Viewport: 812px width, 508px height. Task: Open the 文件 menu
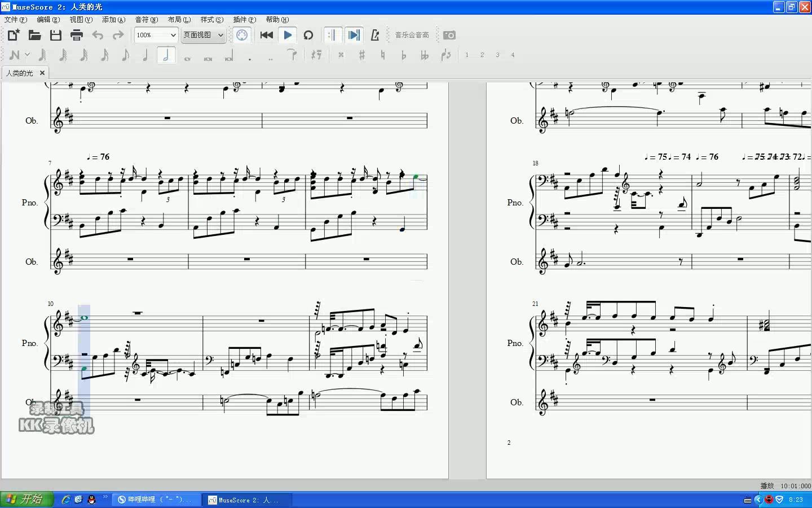tap(15, 20)
